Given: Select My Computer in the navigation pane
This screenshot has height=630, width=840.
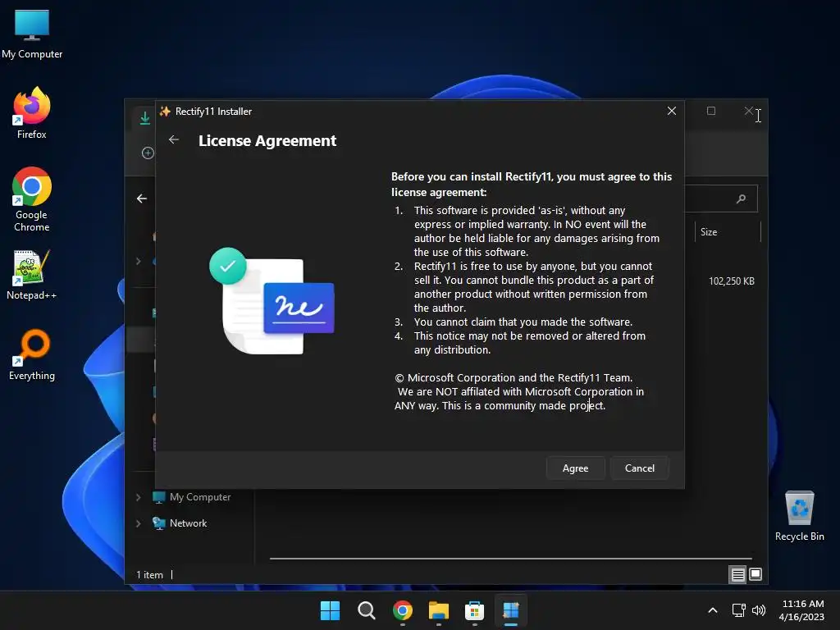Looking at the screenshot, I should click(200, 497).
